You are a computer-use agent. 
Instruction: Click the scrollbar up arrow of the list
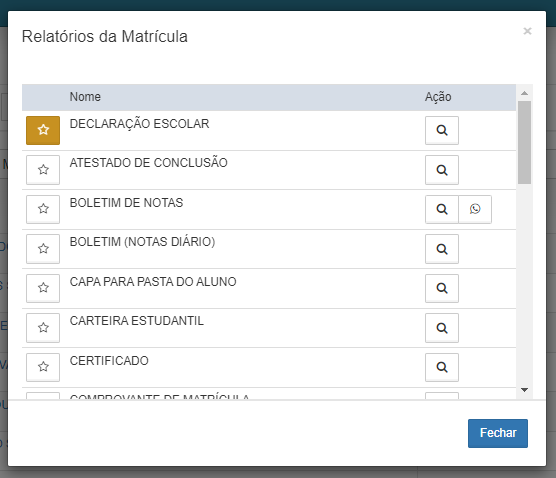524,93
